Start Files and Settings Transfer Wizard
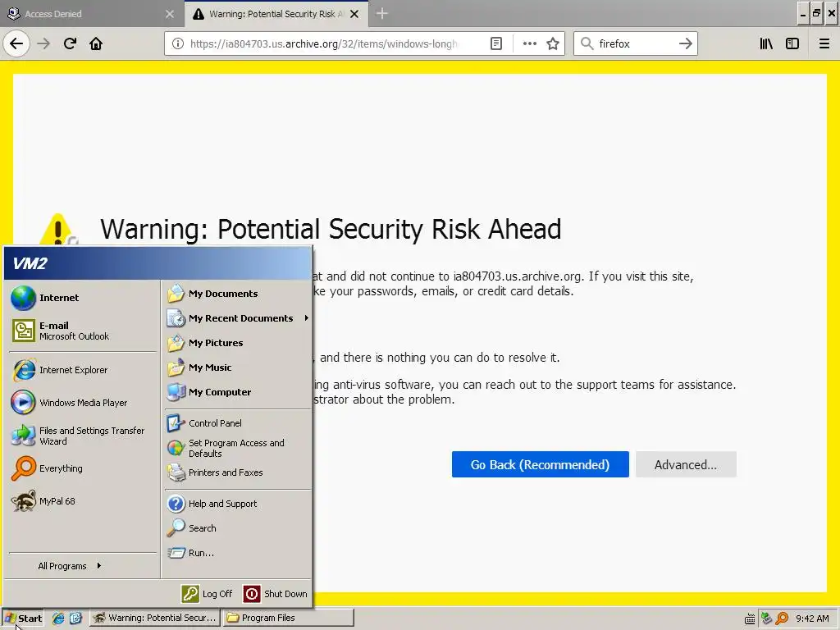840x630 pixels. 83,436
